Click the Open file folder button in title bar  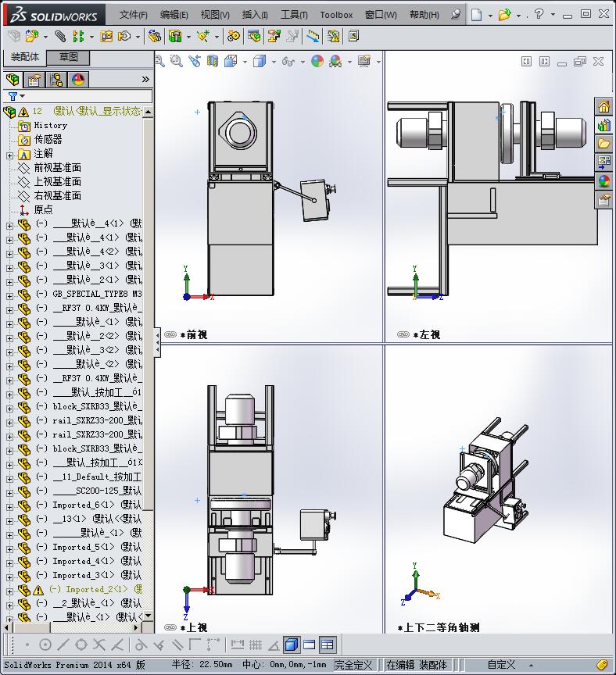coord(504,15)
